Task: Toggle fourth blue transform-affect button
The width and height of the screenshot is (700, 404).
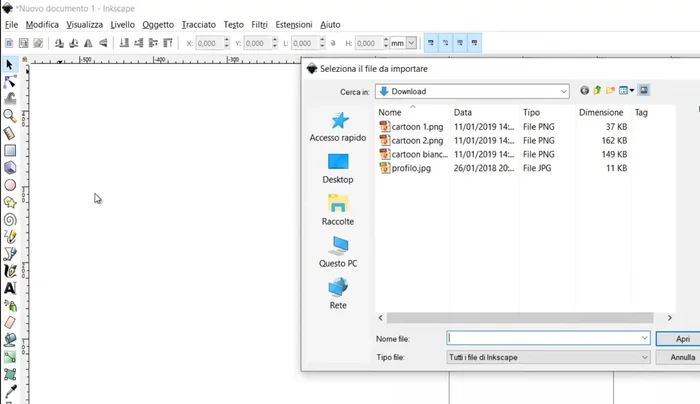Action: pos(474,43)
